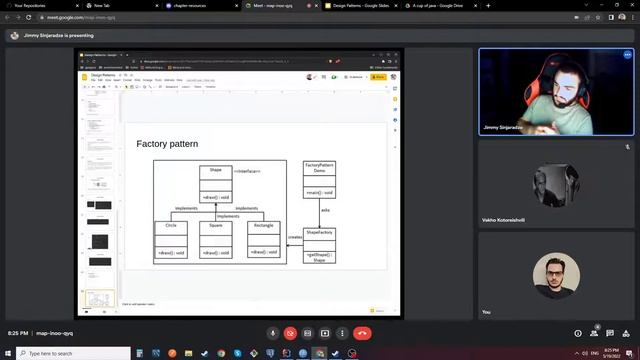This screenshot has height=360, width=640.
Task: Turn the camera back on
Action: coord(290,333)
